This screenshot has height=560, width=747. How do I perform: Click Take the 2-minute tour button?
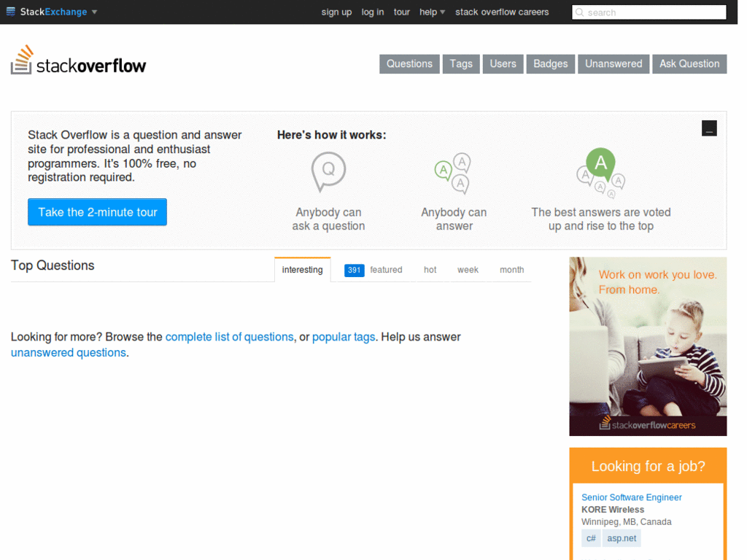point(97,212)
